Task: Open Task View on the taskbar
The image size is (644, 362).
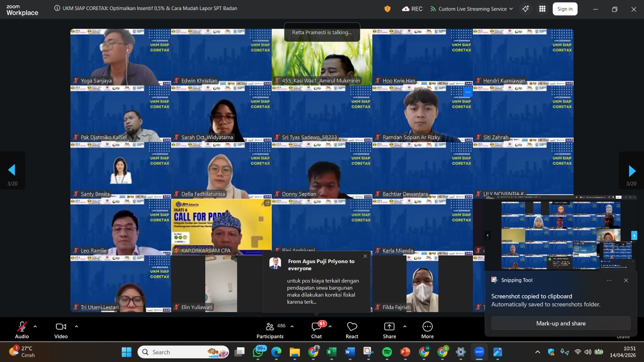Action: (x=240, y=352)
